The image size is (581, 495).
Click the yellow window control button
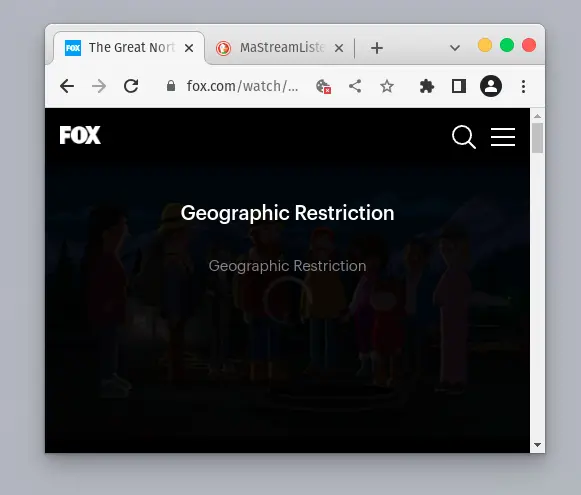click(x=485, y=45)
